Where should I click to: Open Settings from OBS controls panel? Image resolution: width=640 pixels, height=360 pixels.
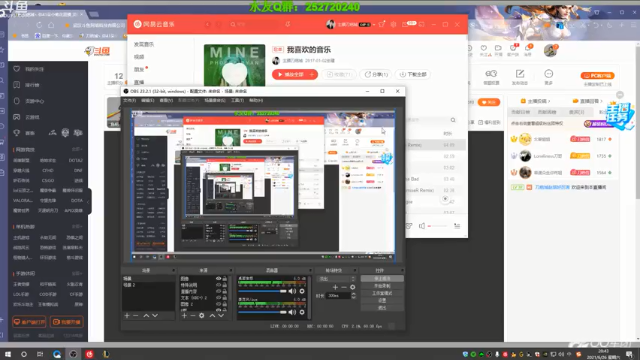tap(382, 300)
